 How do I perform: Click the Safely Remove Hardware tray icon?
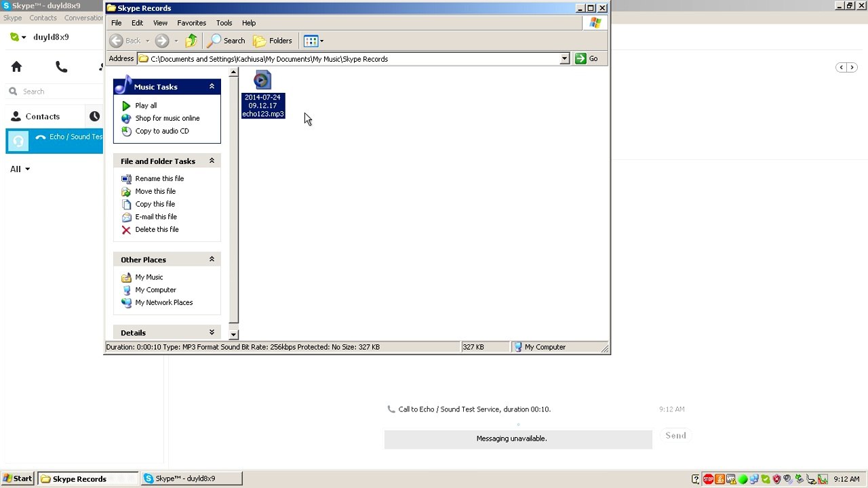tap(800, 479)
